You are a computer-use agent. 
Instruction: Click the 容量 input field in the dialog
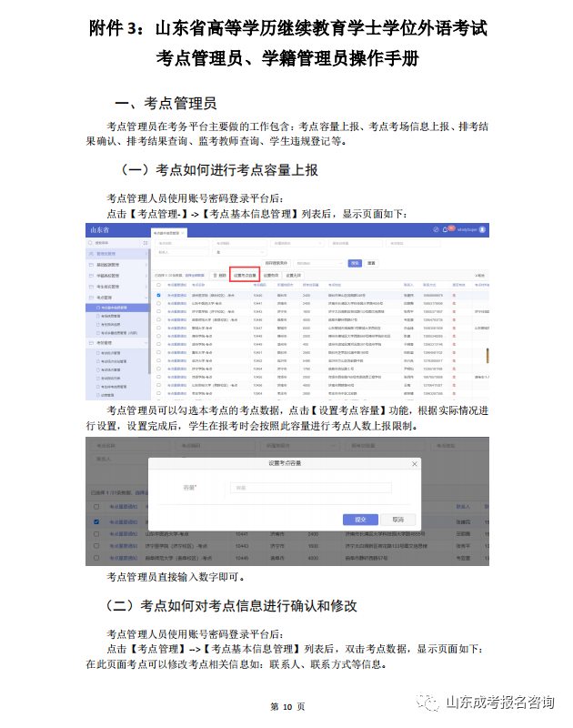click(x=311, y=488)
